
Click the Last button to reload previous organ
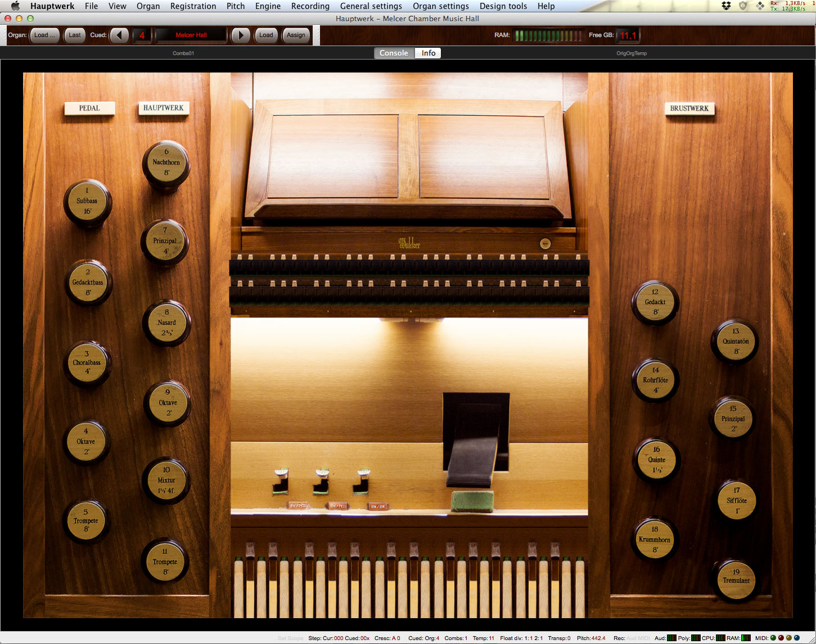pyautogui.click(x=74, y=35)
